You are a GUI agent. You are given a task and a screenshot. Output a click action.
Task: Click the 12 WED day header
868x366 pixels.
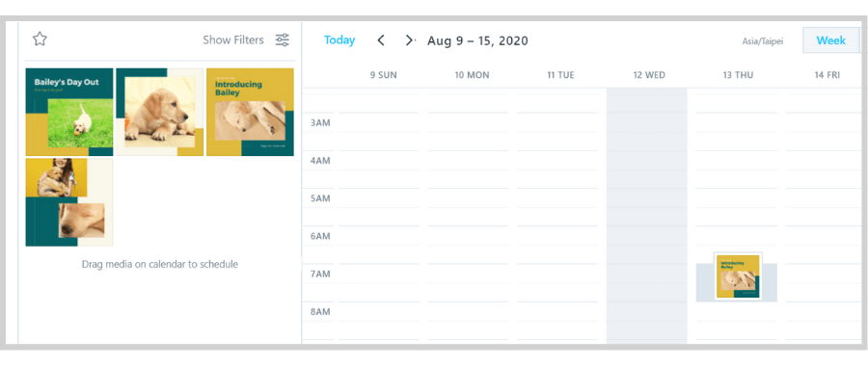649,75
